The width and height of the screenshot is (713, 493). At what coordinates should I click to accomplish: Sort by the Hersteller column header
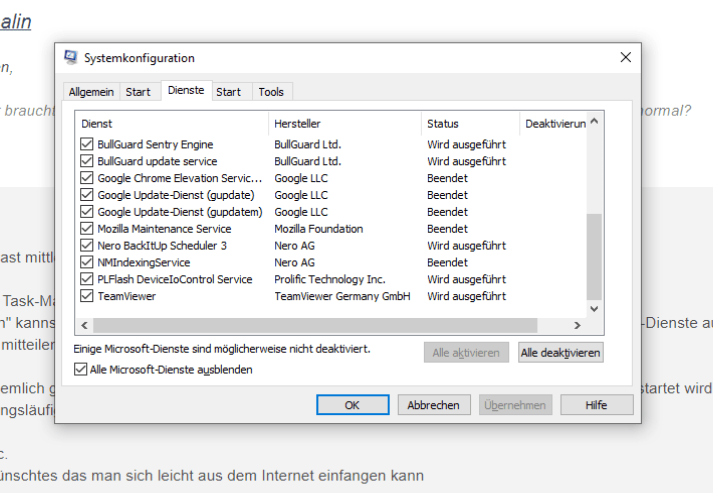(x=345, y=124)
